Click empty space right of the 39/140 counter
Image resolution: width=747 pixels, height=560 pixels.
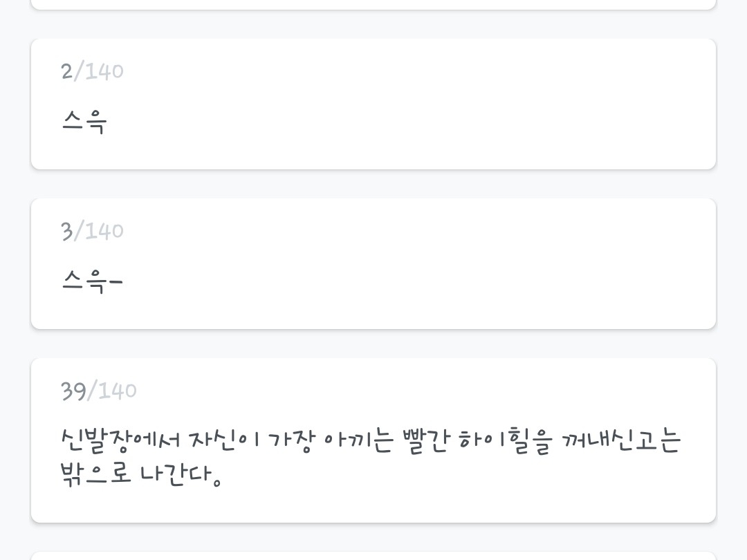tap(415, 391)
